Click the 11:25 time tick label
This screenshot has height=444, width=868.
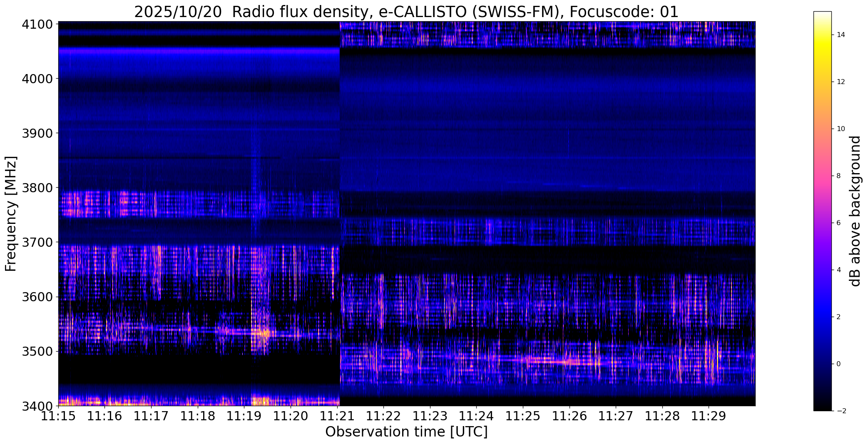[x=523, y=416]
